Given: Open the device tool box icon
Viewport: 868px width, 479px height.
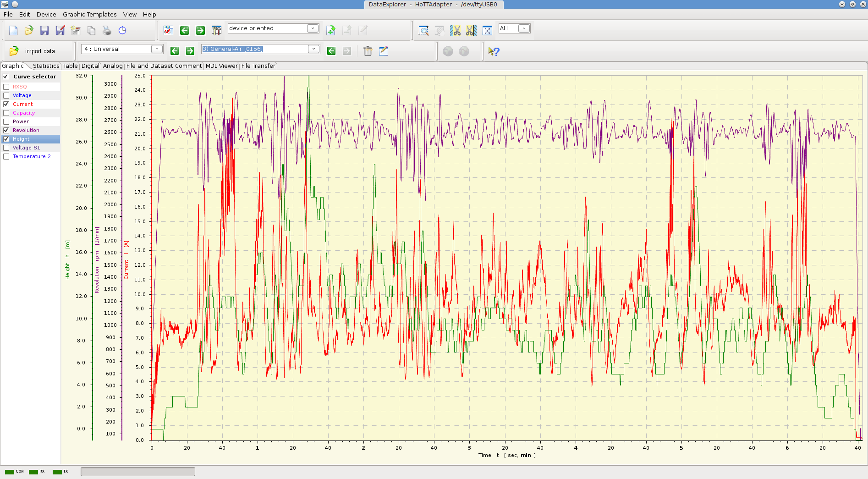Looking at the screenshot, I should coord(216,31).
